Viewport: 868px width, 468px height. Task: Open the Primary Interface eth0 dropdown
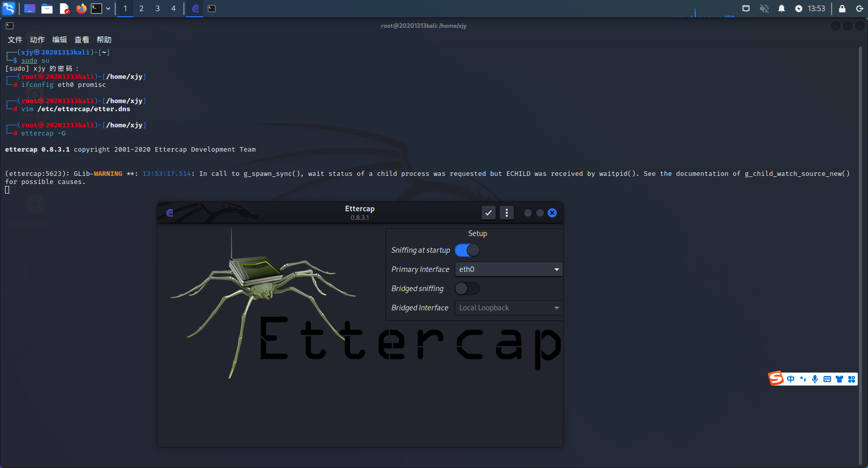[x=509, y=269]
